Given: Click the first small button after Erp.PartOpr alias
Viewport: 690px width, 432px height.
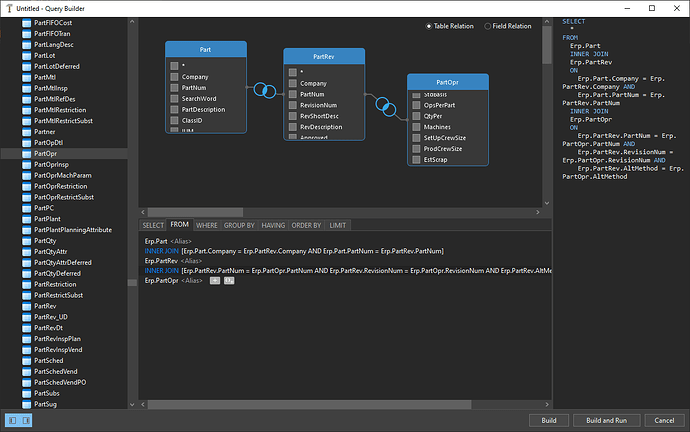Looking at the screenshot, I should click(x=215, y=281).
